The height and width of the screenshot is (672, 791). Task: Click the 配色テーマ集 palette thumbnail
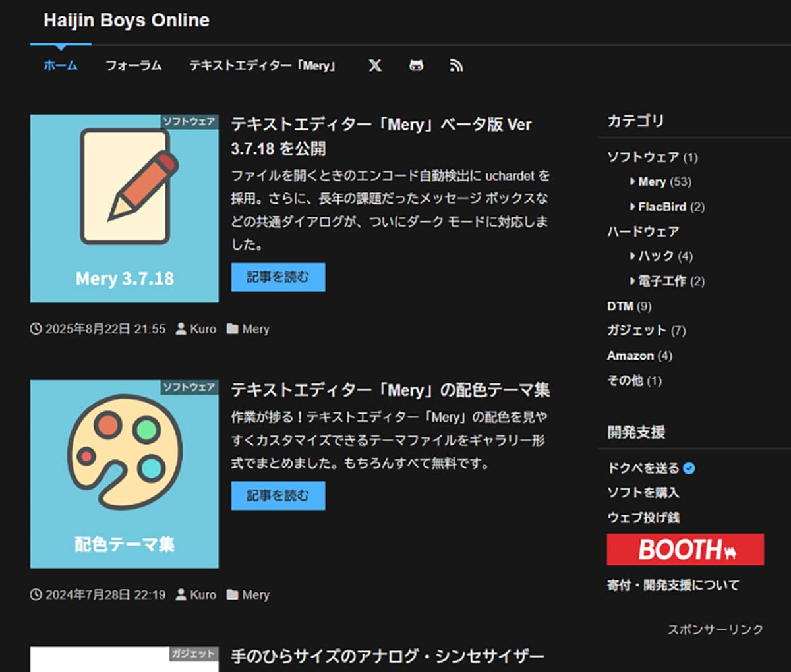[125, 474]
